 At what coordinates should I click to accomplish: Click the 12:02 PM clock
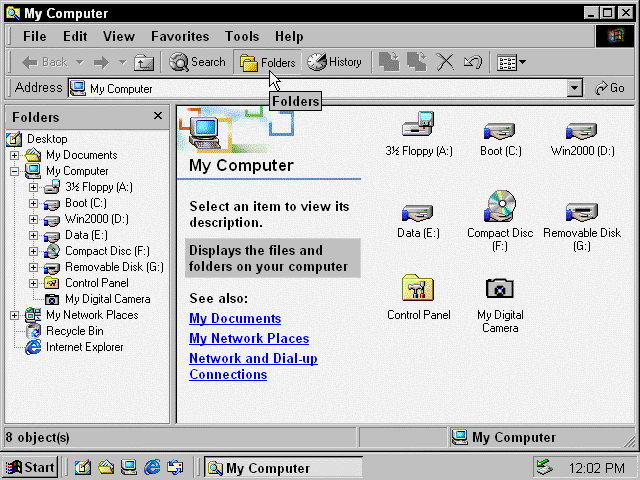coord(596,468)
